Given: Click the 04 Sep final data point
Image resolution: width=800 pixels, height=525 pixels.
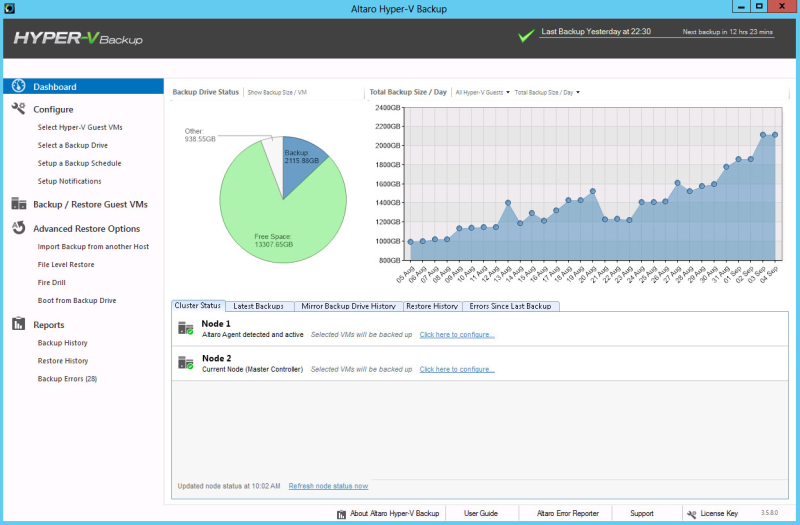Looking at the screenshot, I should pos(775,135).
